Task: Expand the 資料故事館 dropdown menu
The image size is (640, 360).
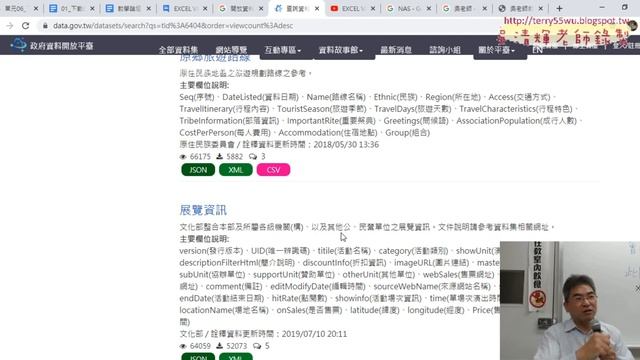Action: pyautogui.click(x=340, y=50)
